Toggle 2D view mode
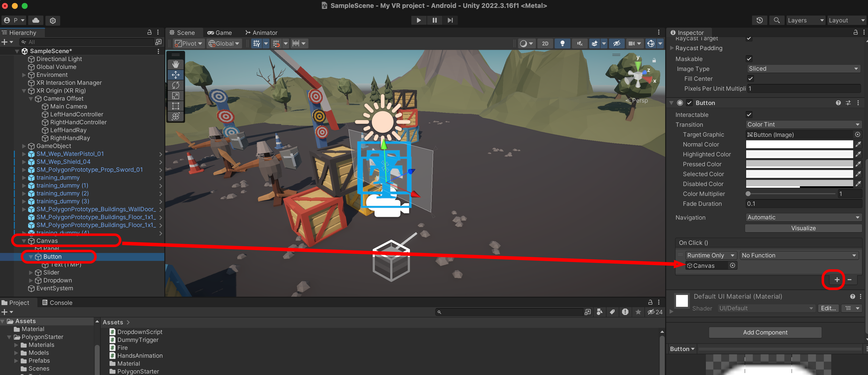This screenshot has width=868, height=375. (545, 43)
